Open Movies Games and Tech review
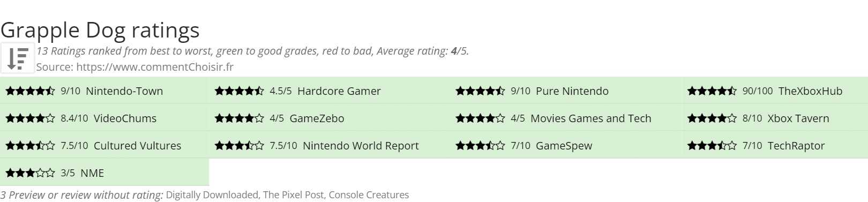The image size is (868, 202). (590, 118)
